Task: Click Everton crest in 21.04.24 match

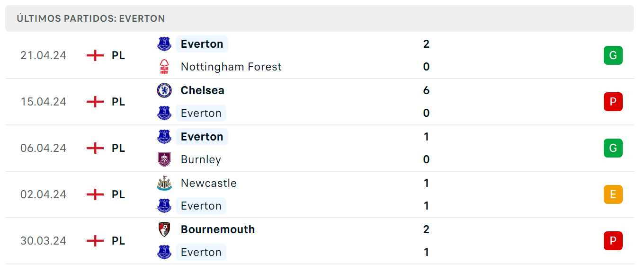Action: (164, 44)
